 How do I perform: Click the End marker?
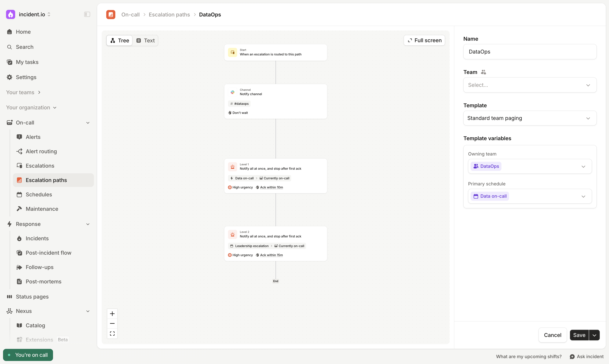coord(275,281)
